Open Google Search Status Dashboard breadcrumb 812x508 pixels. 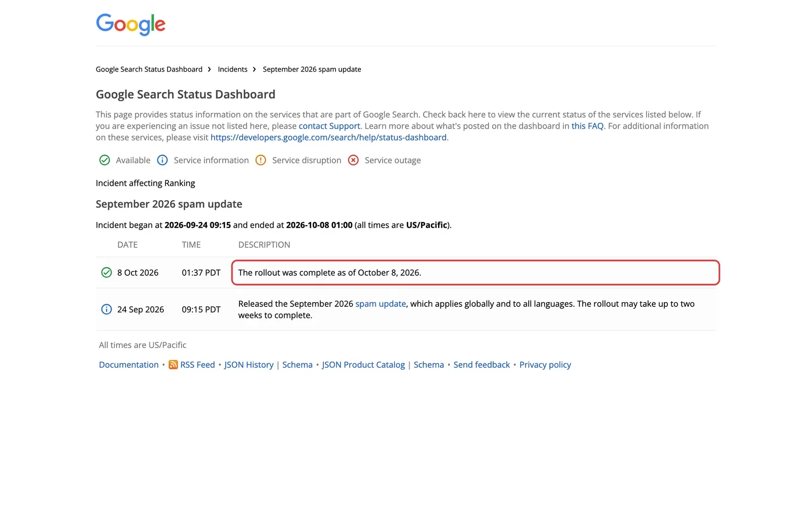[149, 69]
